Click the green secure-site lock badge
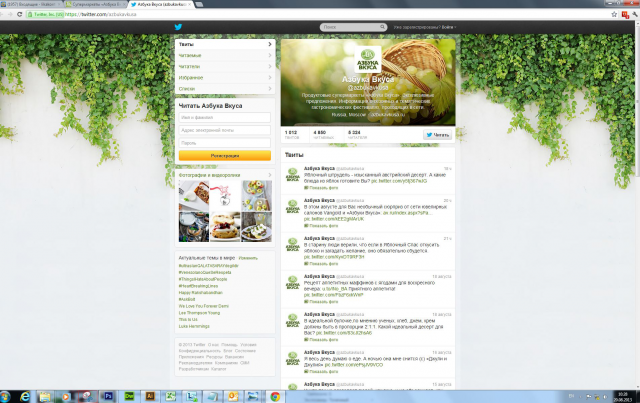Screen dimensions: 640x403 coord(45,14)
